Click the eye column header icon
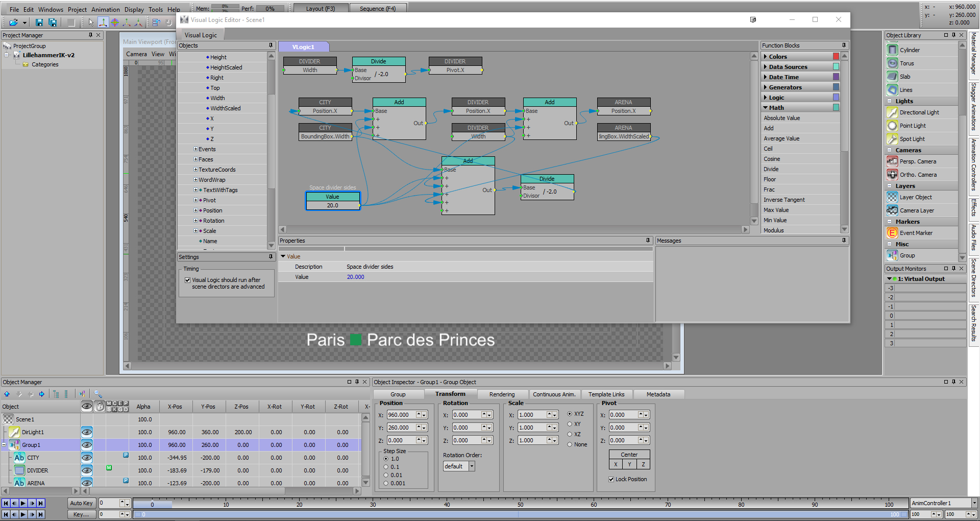The width and height of the screenshot is (980, 521). coord(87,407)
